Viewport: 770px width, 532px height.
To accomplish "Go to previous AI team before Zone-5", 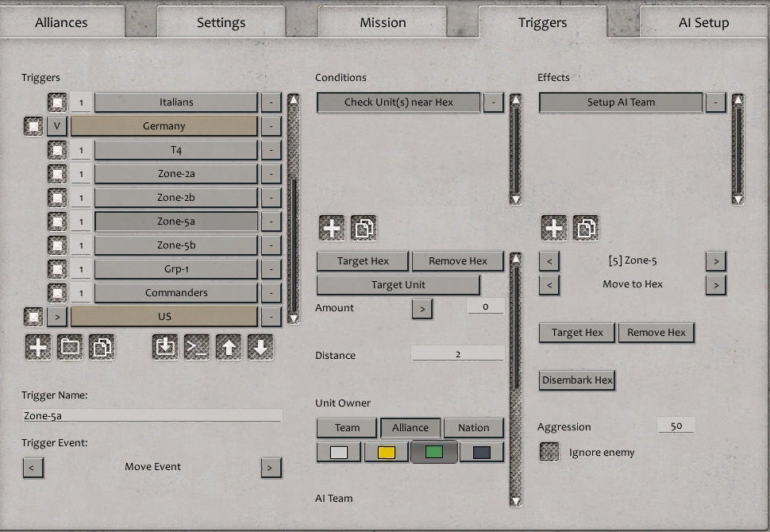I will tap(549, 261).
